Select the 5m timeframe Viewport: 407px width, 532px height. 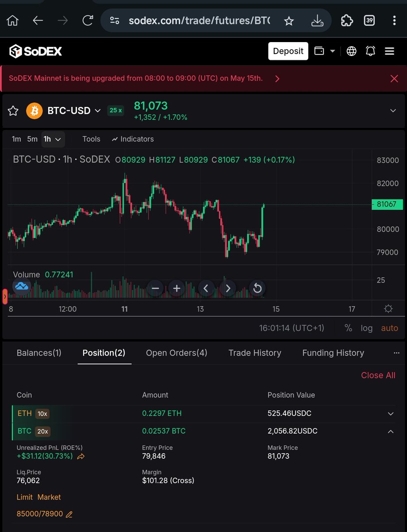[32, 139]
